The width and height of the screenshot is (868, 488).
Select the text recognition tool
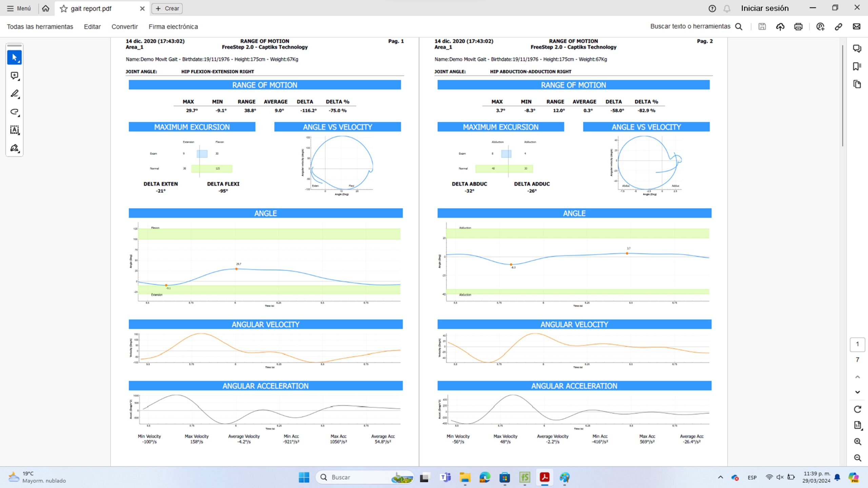click(14, 130)
